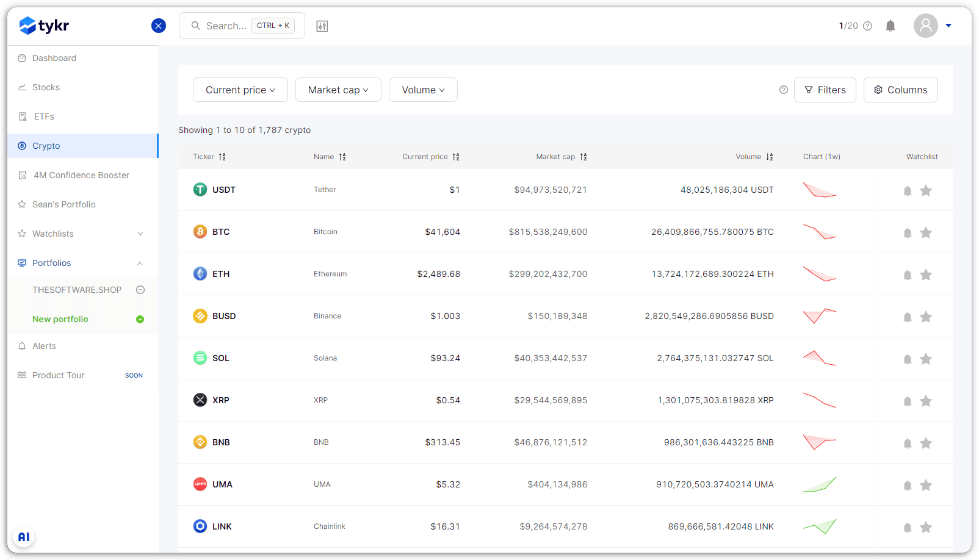Add portfolio with green plus icon

140,319
